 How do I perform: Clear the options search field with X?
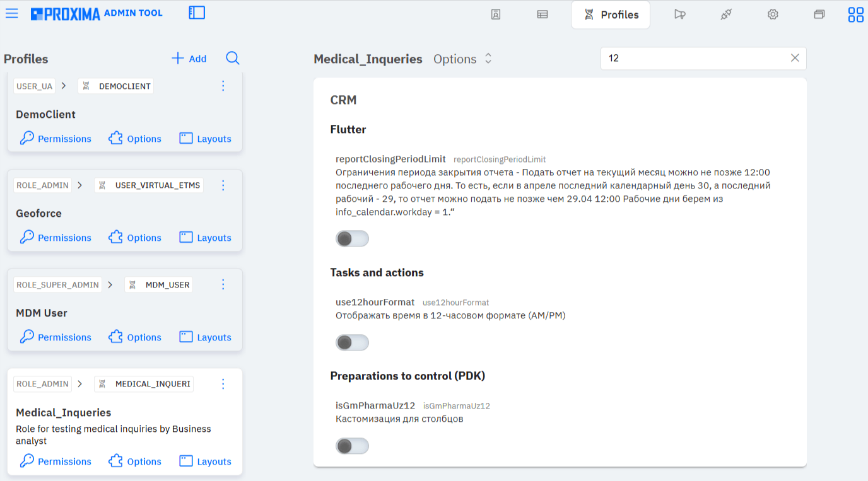(795, 58)
